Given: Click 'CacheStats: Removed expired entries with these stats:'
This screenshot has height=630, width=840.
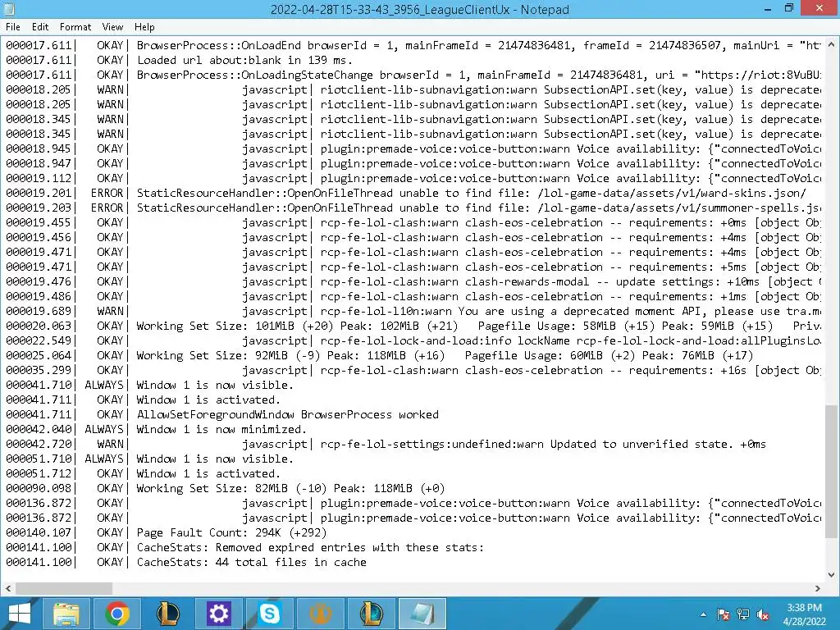Looking at the screenshot, I should click(x=310, y=547).
